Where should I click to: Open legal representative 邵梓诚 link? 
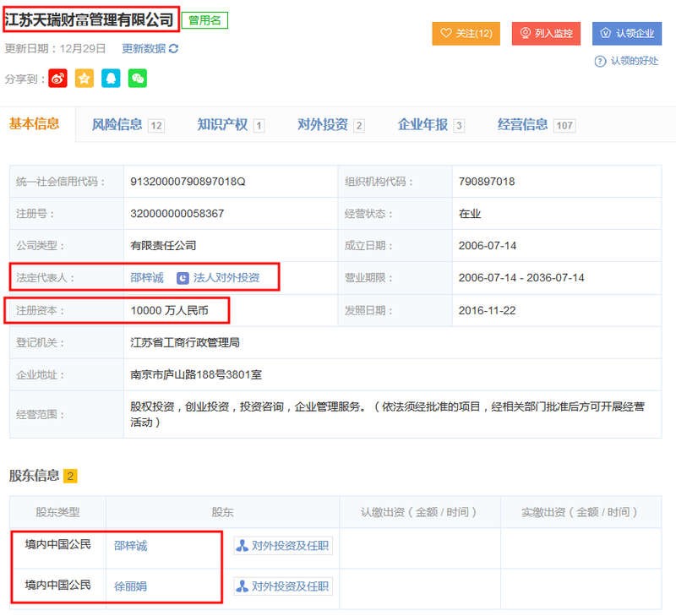(x=147, y=278)
